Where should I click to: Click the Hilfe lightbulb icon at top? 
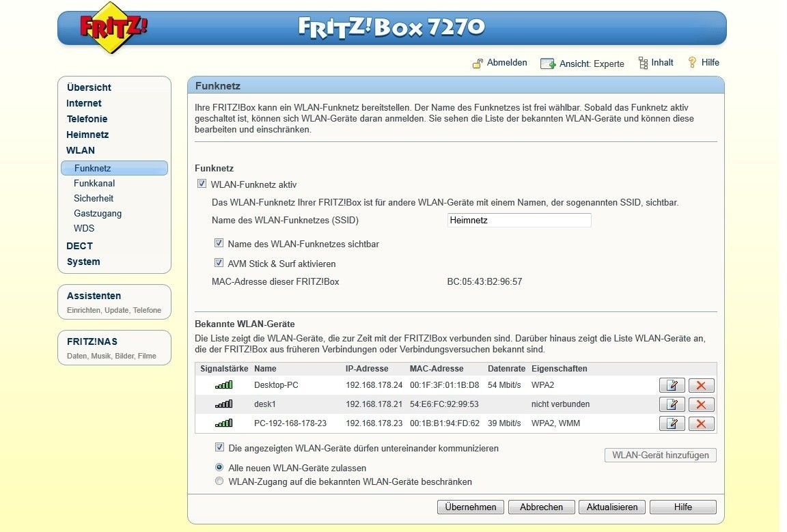point(693,62)
